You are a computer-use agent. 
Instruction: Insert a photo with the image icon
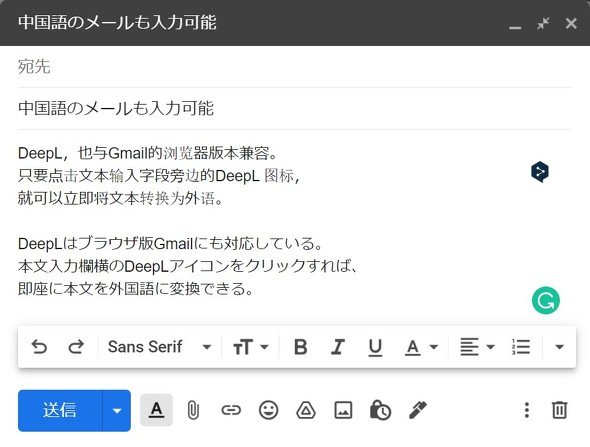point(344,410)
